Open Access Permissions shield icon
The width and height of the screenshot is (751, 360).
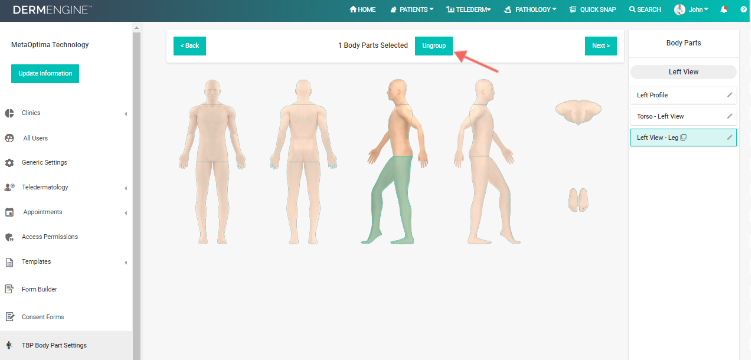(x=9, y=237)
